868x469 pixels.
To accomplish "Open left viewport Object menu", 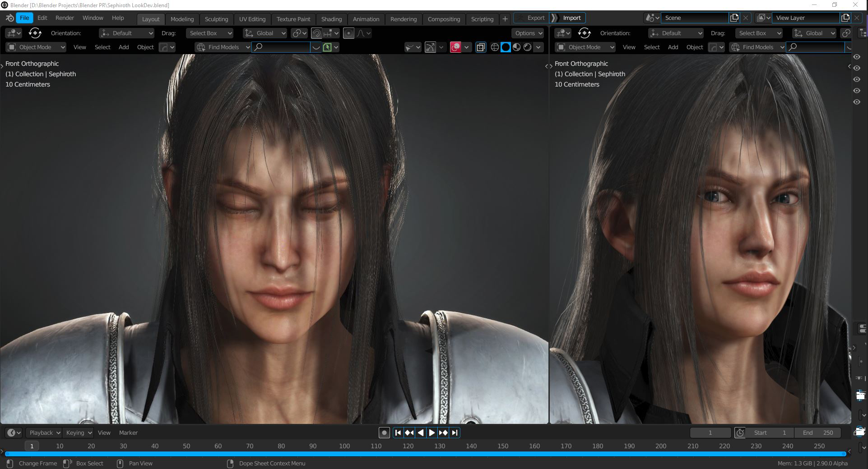I will [145, 47].
